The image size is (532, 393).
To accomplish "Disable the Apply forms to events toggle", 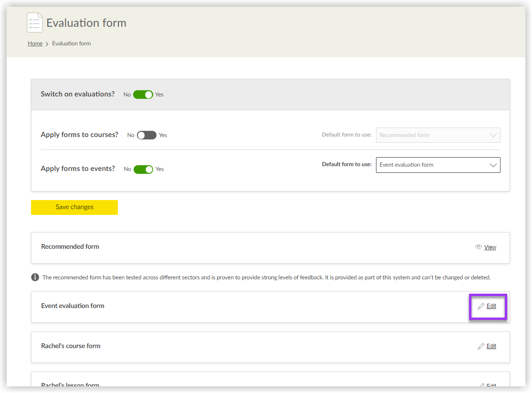I will point(143,169).
